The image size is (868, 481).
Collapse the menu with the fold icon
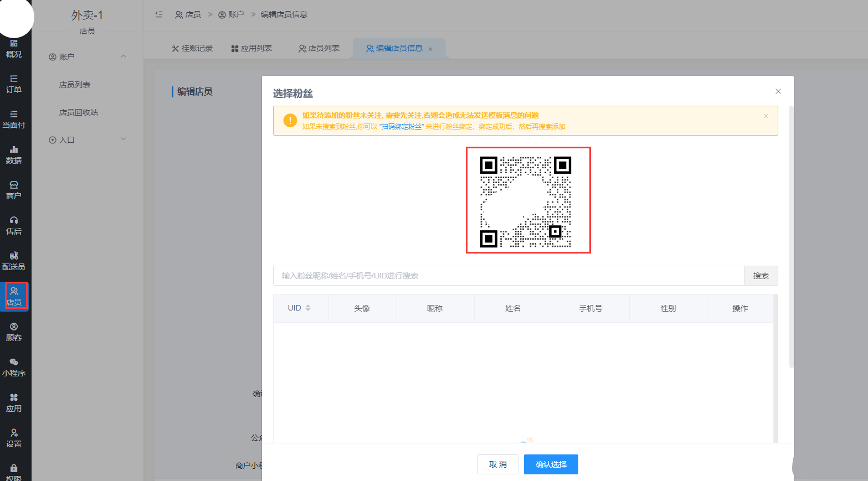click(x=159, y=14)
